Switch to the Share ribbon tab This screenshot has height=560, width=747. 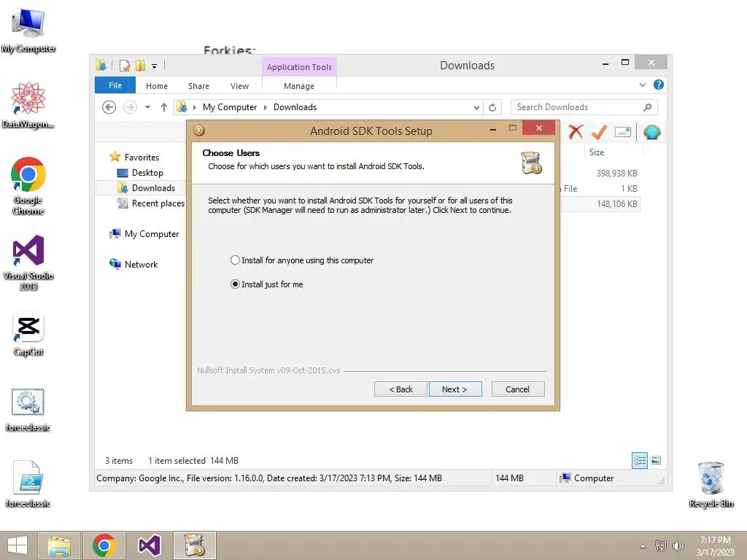[198, 86]
